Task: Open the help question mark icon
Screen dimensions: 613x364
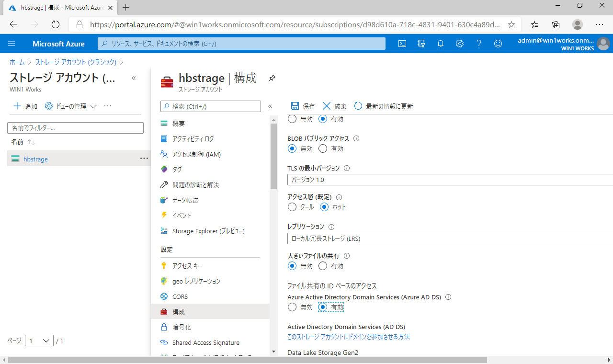Action: coord(479,44)
